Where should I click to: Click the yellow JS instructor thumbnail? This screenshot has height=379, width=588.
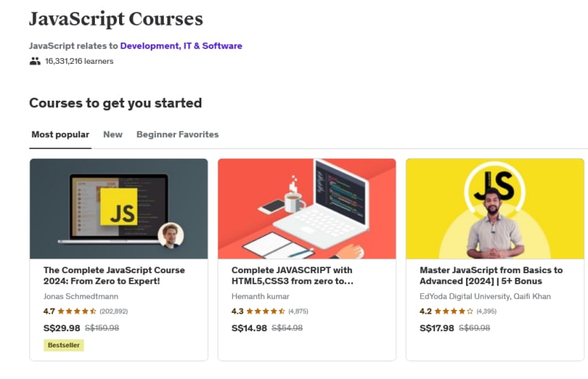[495, 209]
